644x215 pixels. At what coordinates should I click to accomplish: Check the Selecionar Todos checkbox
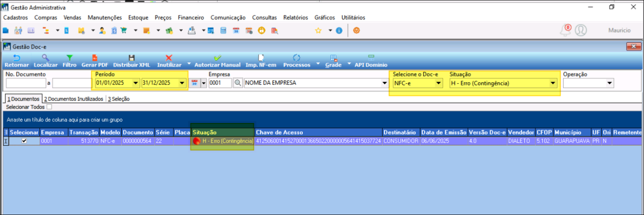[x=49, y=107]
